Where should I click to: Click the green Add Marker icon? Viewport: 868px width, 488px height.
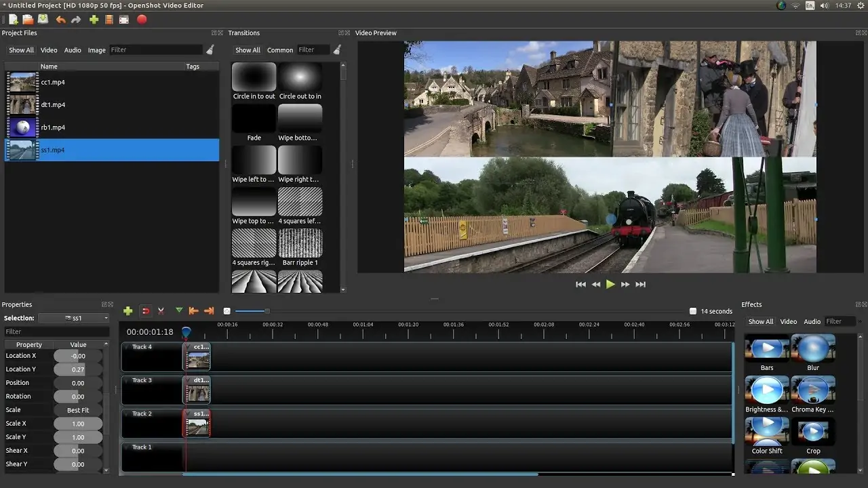[179, 310]
